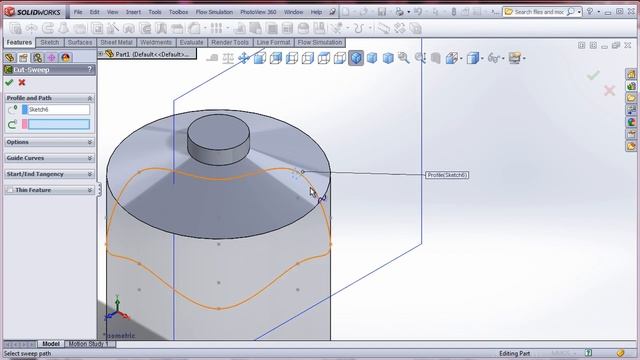Click the Sketch6 profile selection box
640x360 pixels.
pyautogui.click(x=59, y=109)
